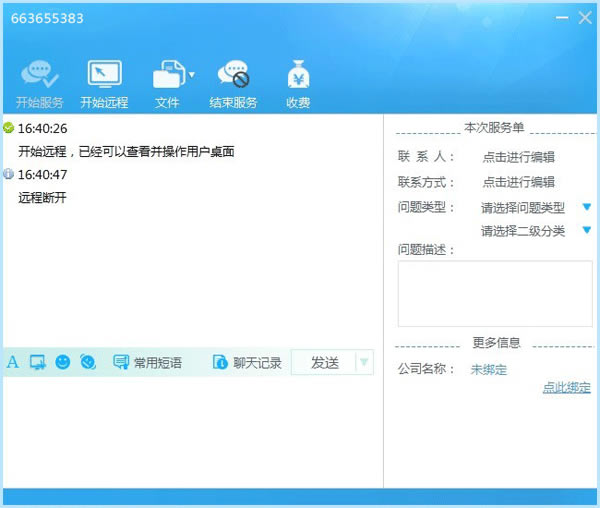Open font settings with the A icon

click(13, 362)
